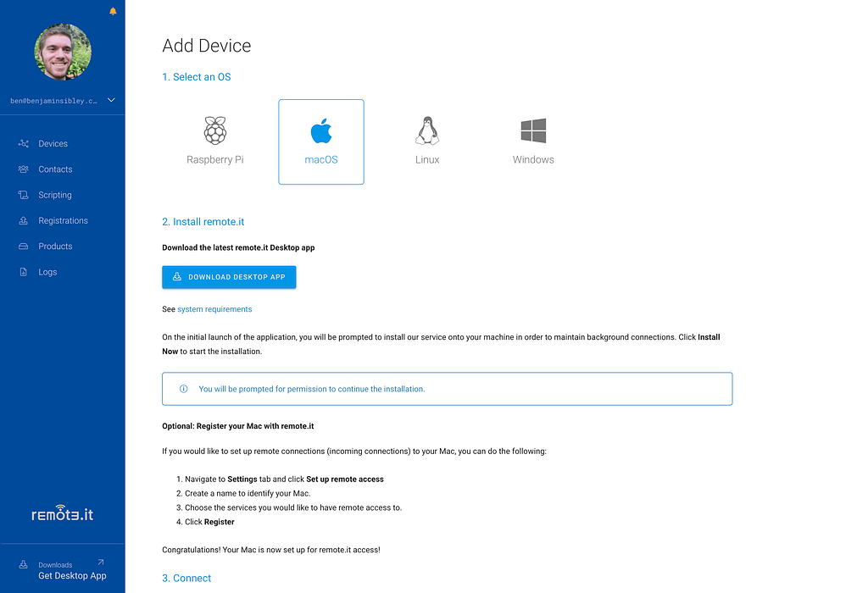Click the Logs icon in sidebar
The image size is (868, 593).
pyautogui.click(x=23, y=272)
